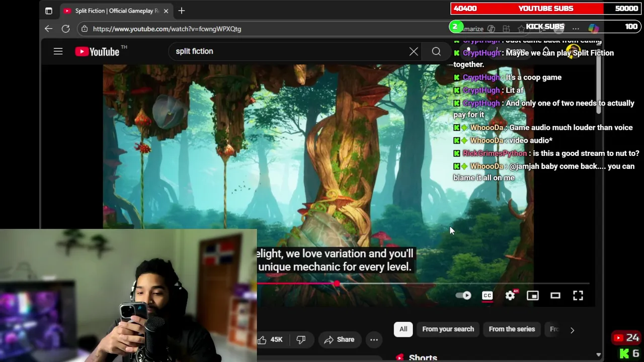
Task: Click the red playhead on the progress bar
Action: click(336, 284)
